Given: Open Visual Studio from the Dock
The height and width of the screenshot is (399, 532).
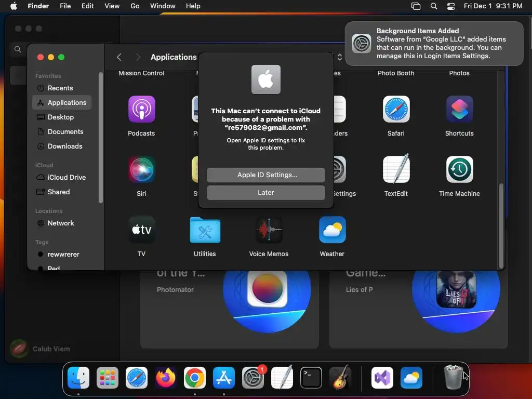Looking at the screenshot, I should [x=382, y=378].
